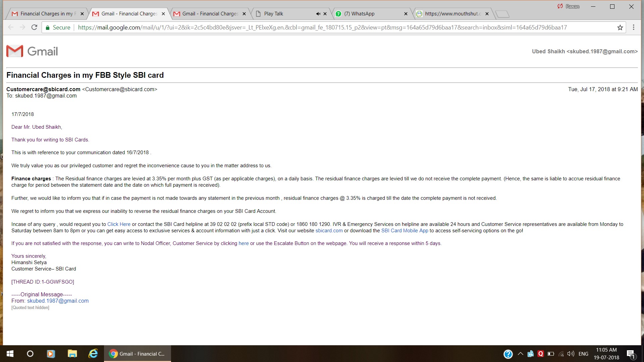Click the Finance charges bold label

(x=31, y=179)
